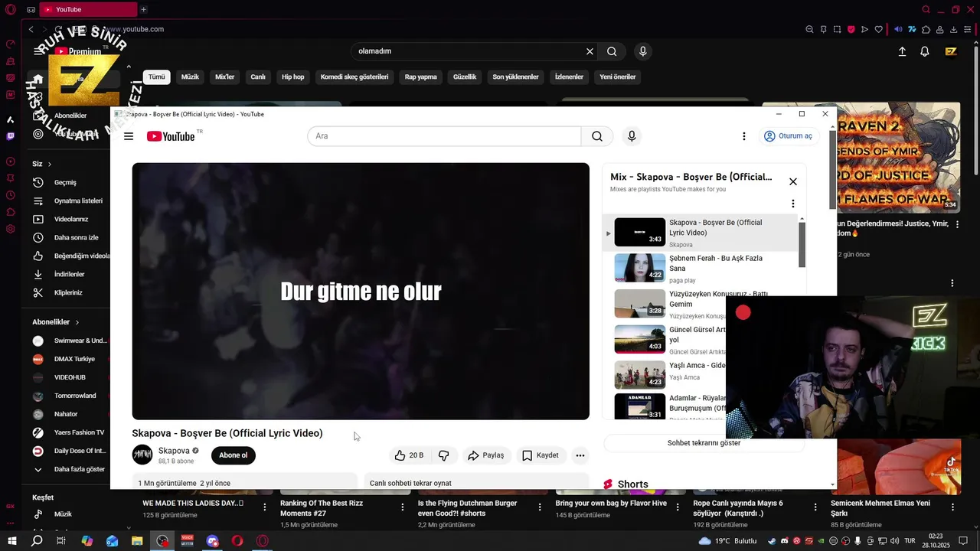The height and width of the screenshot is (551, 980).
Task: Click the YouTube logo in the popup window
Action: tap(171, 136)
